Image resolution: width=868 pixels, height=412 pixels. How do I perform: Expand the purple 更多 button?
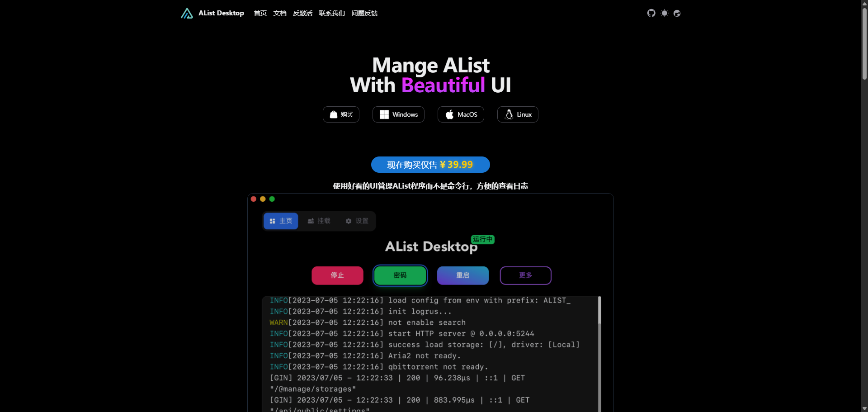525,275
